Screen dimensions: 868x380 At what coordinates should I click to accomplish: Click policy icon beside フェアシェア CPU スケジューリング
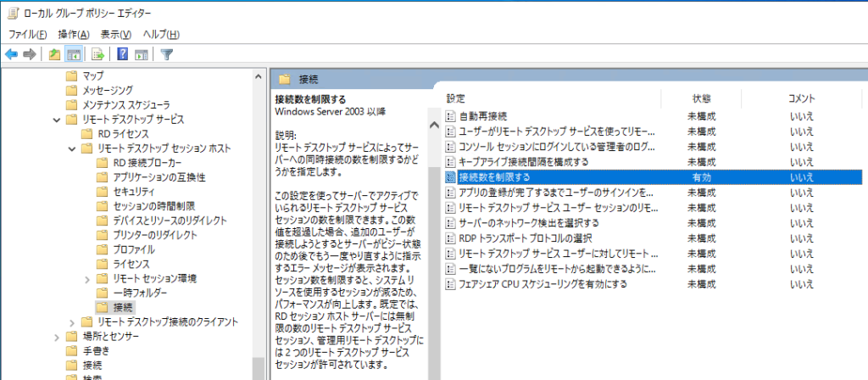pos(450,284)
